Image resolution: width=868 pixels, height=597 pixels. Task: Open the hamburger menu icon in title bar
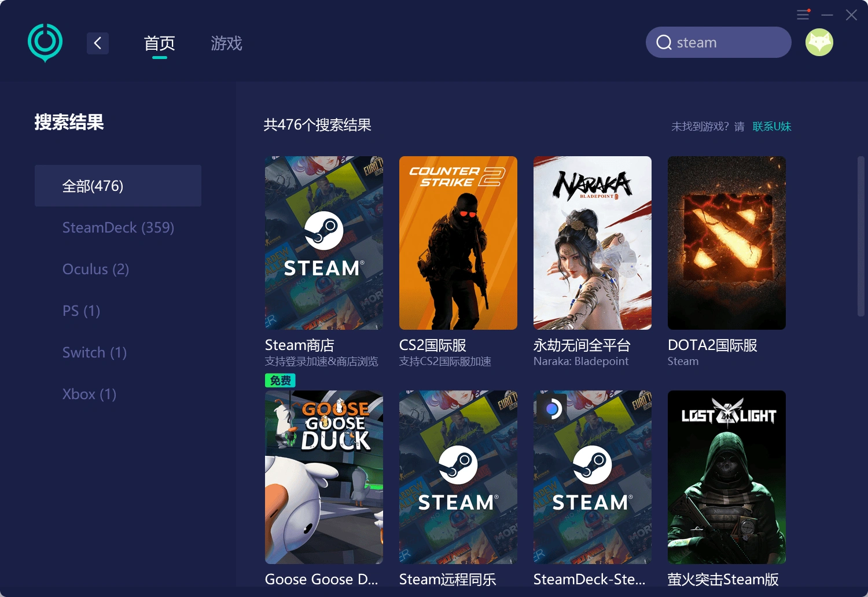pyautogui.click(x=803, y=14)
